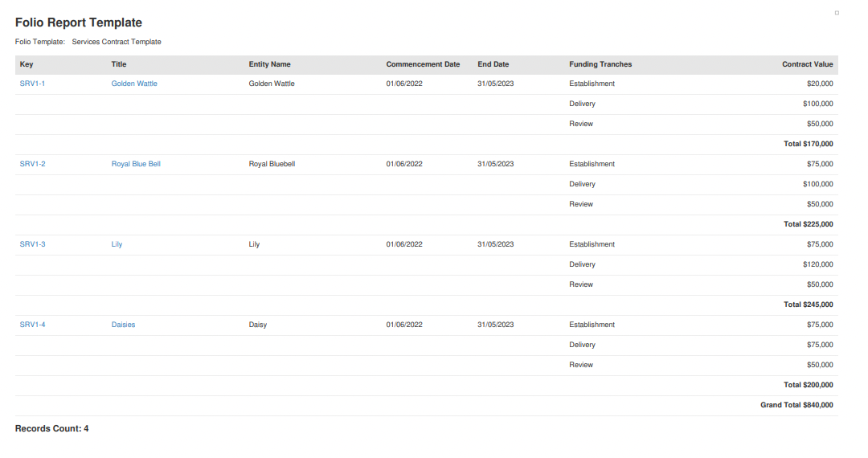Open the SRV1-3 record key link
Image resolution: width=868 pixels, height=458 pixels.
tap(33, 244)
